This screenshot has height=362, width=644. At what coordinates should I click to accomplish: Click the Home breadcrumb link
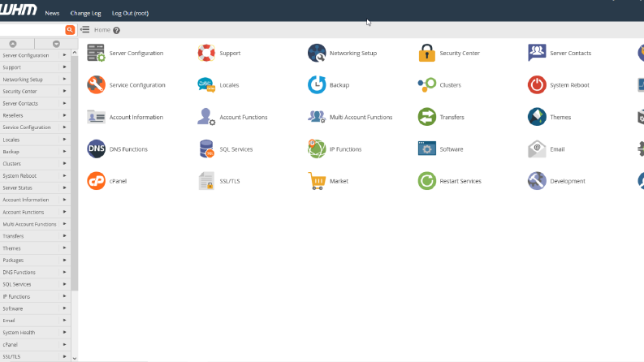click(x=102, y=30)
